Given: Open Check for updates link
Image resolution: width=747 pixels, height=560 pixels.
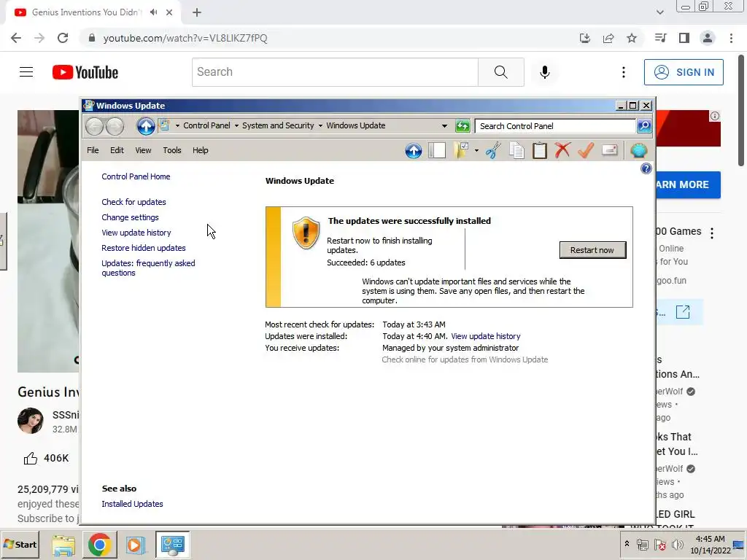Looking at the screenshot, I should point(134,202).
